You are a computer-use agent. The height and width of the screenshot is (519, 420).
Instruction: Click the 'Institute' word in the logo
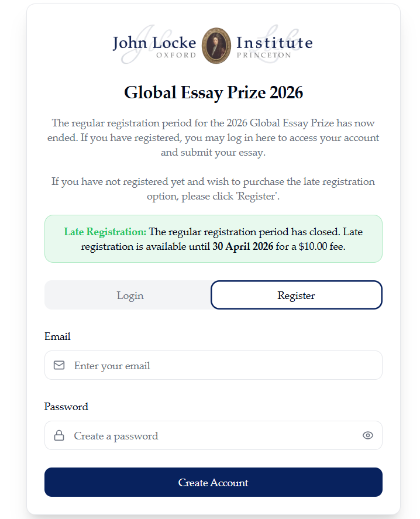click(274, 43)
